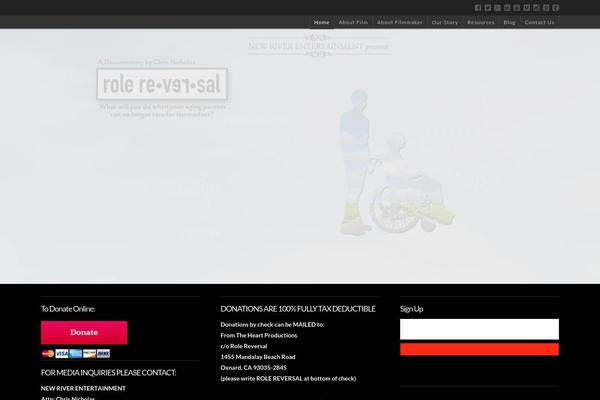Click the 'From The Heart Productions' line

pyautogui.click(x=259, y=335)
